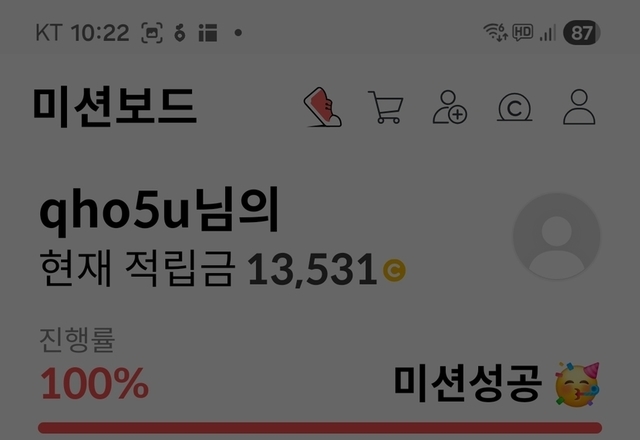Open the shopping cart icon
Viewport: 640px width, 440px height.
[386, 107]
